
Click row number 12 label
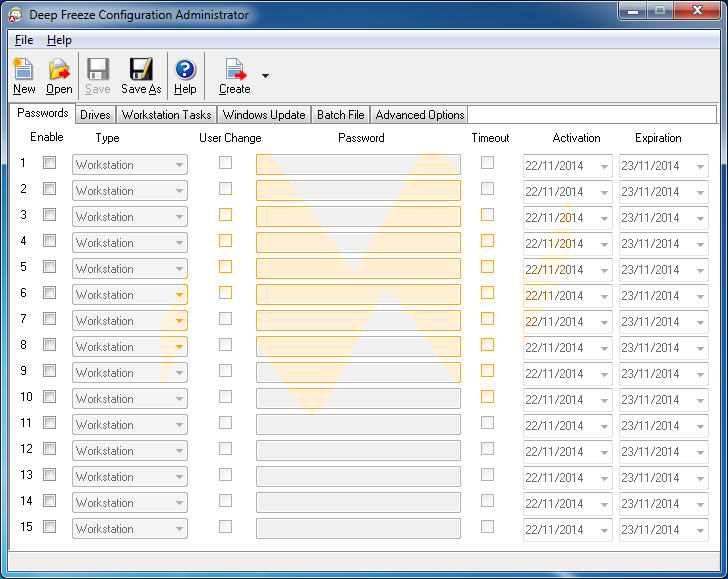coord(26,449)
